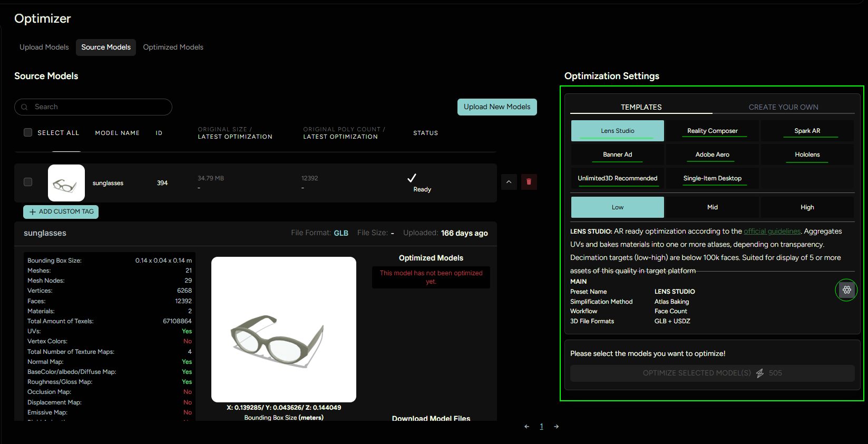Image resolution: width=868 pixels, height=444 pixels.
Task: Click the sunglasses row thumbnail
Action: pyautogui.click(x=66, y=183)
